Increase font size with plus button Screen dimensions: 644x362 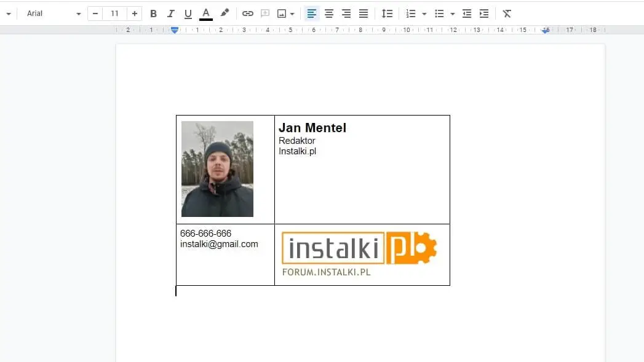point(135,14)
